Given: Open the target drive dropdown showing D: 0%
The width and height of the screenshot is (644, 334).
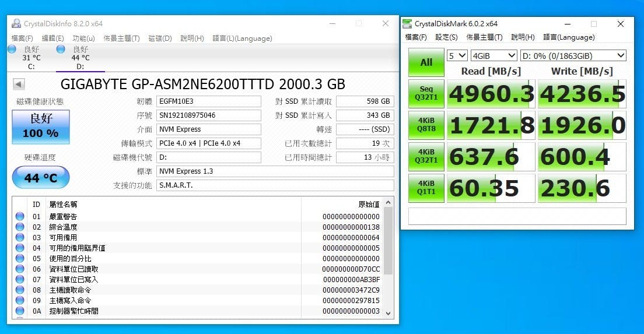Looking at the screenshot, I should (573, 55).
